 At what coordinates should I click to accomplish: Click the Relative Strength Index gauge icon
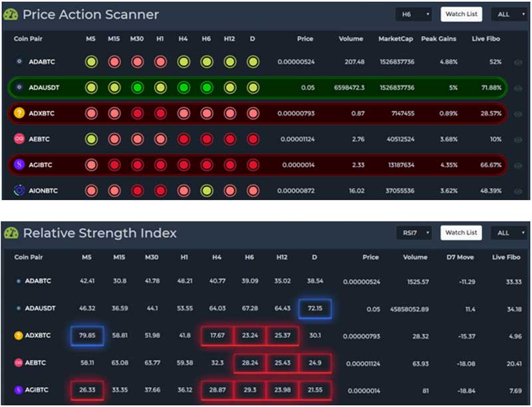pos(11,233)
